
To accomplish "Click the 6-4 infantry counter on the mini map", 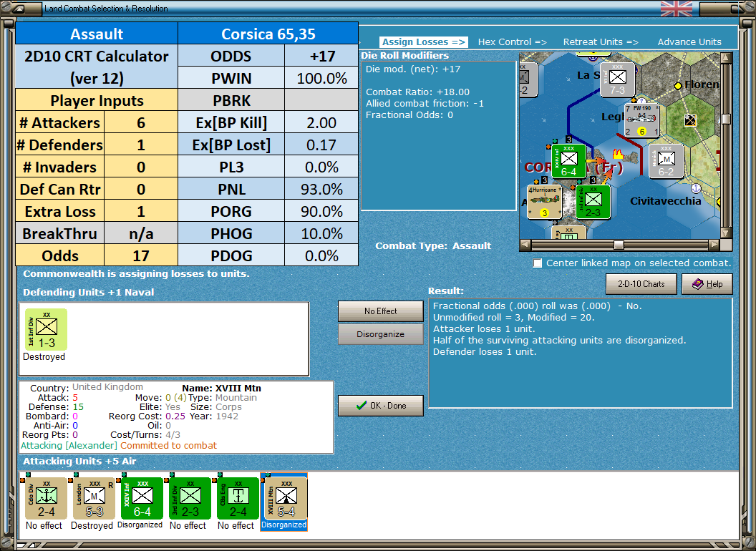I will point(568,161).
